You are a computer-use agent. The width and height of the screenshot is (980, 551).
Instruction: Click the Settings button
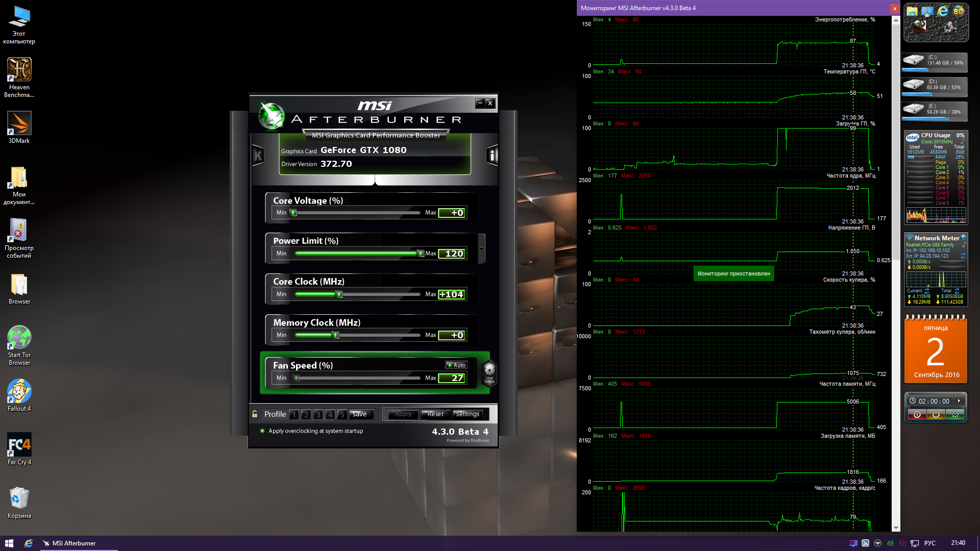click(467, 414)
